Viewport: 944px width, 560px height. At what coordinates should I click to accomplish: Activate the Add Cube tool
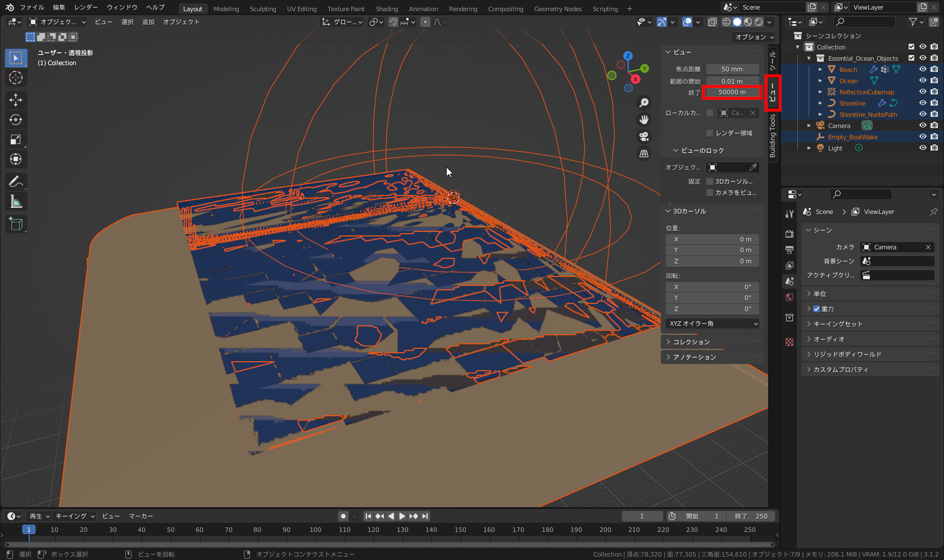[16, 224]
